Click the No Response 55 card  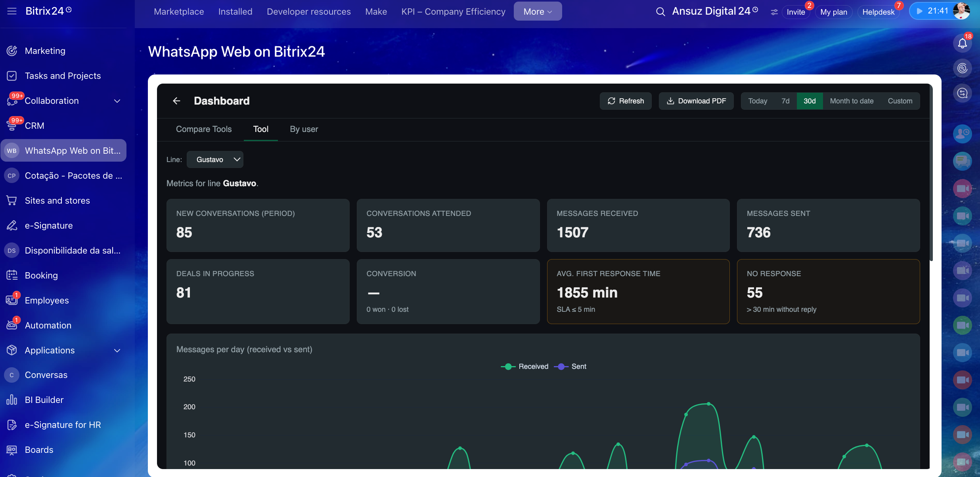click(x=829, y=292)
